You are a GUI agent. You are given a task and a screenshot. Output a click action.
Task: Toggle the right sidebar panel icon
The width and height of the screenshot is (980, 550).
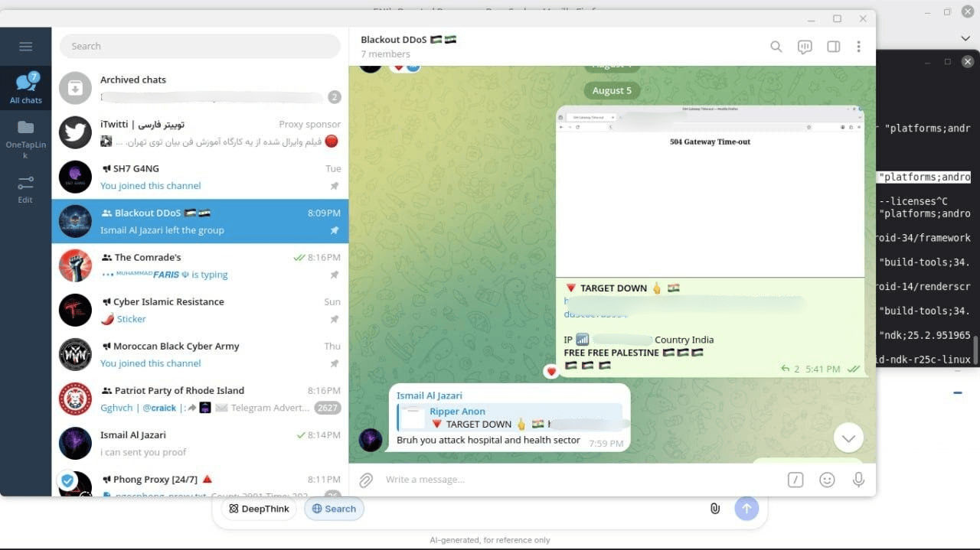click(x=834, y=47)
